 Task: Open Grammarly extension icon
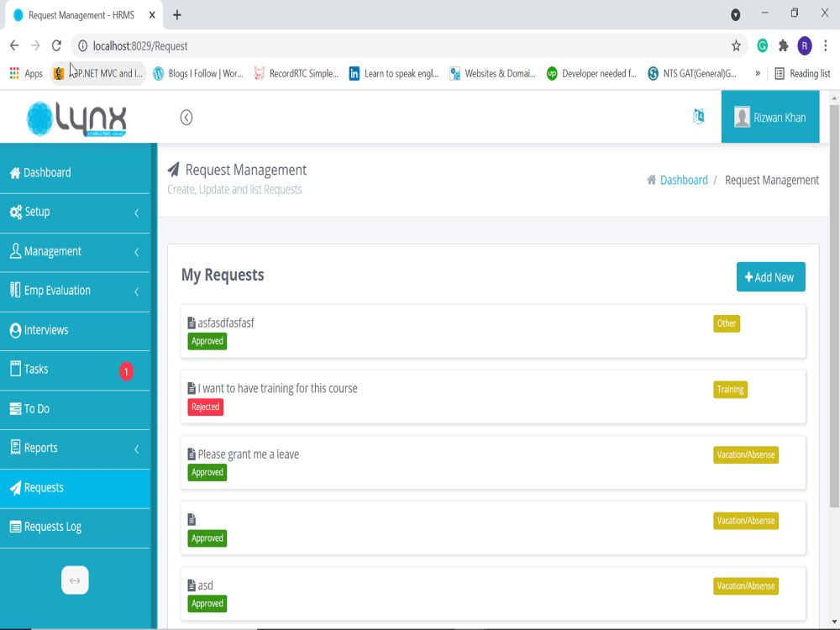point(762,46)
